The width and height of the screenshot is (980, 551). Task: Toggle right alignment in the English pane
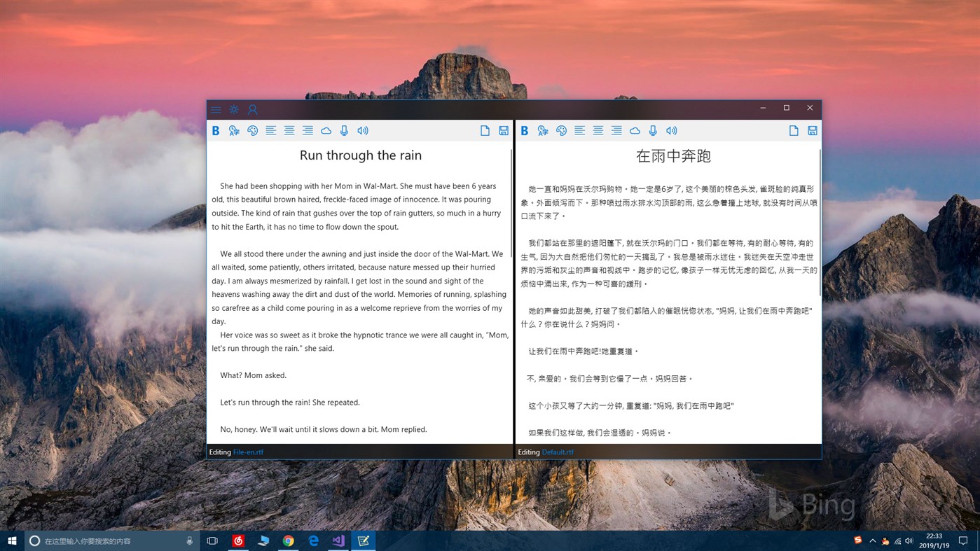click(x=307, y=130)
